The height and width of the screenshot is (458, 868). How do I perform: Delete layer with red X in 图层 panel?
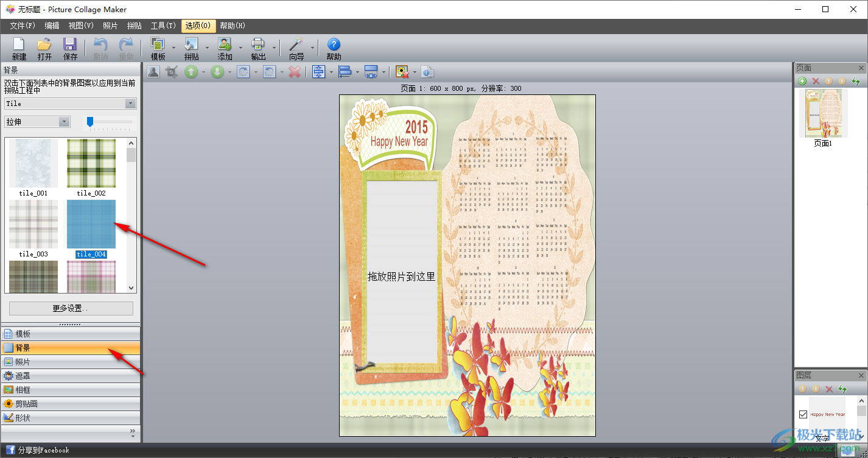click(x=829, y=389)
